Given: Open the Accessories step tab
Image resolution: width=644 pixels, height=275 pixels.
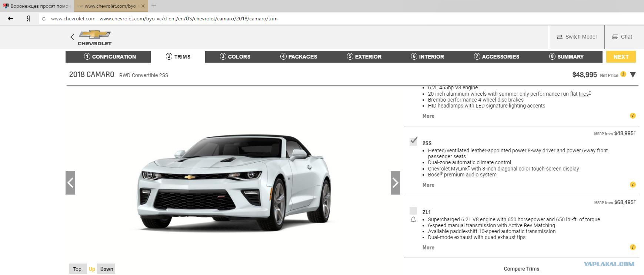Looking at the screenshot, I should pos(497,57).
